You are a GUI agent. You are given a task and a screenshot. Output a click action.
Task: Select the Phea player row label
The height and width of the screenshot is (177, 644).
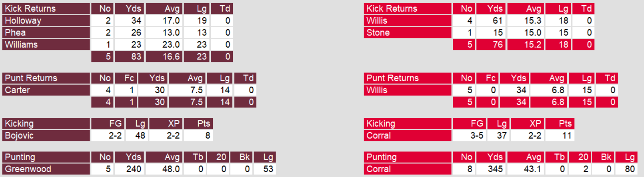[15, 33]
